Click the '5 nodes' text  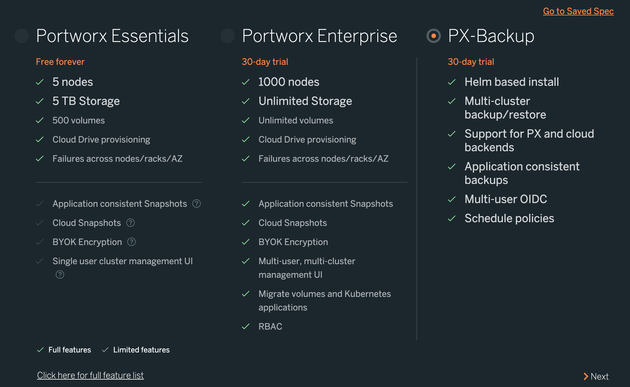(x=73, y=82)
